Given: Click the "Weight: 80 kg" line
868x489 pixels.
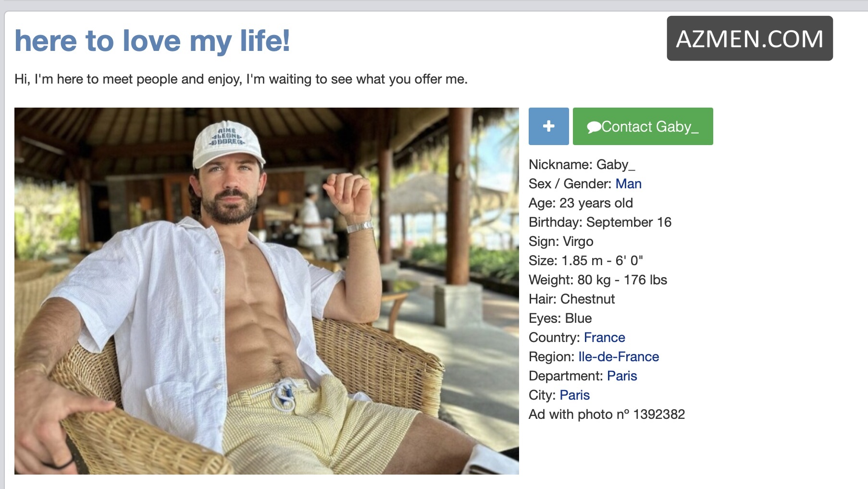Looking at the screenshot, I should [597, 280].
